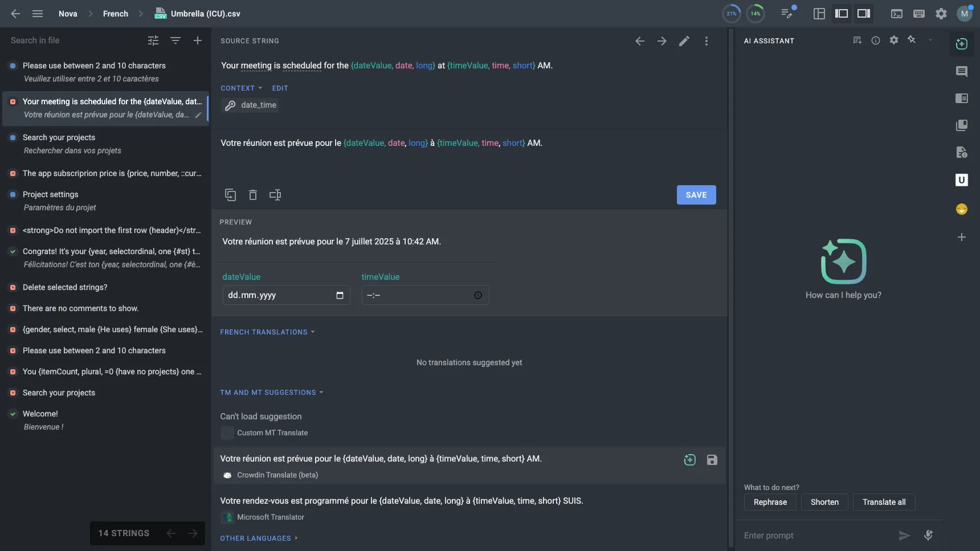Delete the current translation

(x=253, y=195)
